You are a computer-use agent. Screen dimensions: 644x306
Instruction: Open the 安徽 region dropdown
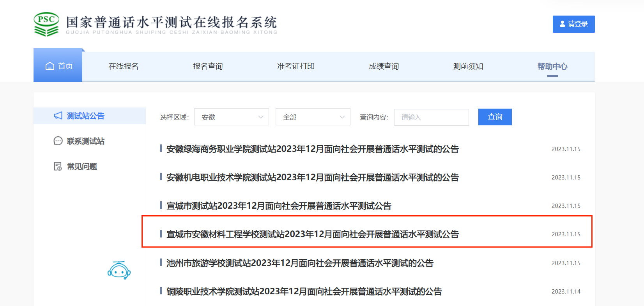(232, 117)
